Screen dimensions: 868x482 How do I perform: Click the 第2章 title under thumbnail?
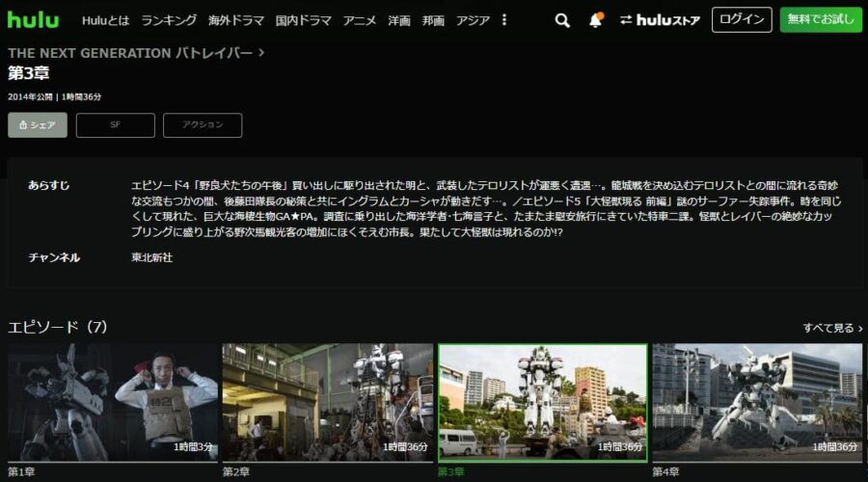click(236, 472)
